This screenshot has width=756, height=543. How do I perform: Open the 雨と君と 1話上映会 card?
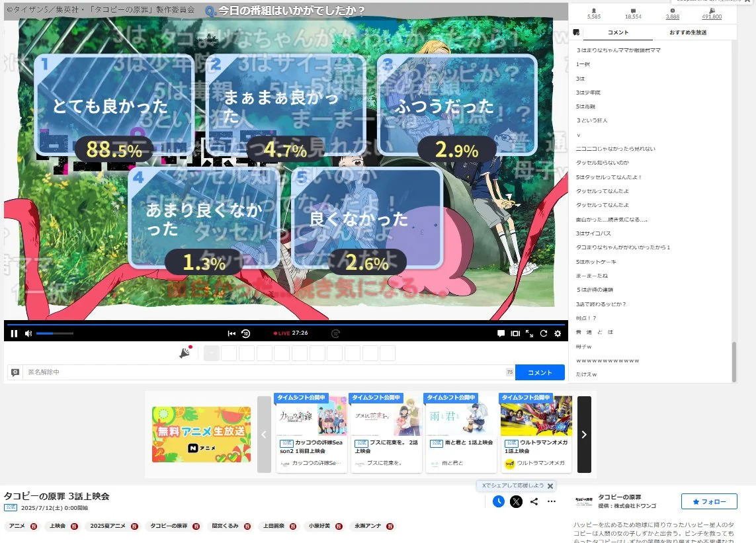click(462, 433)
